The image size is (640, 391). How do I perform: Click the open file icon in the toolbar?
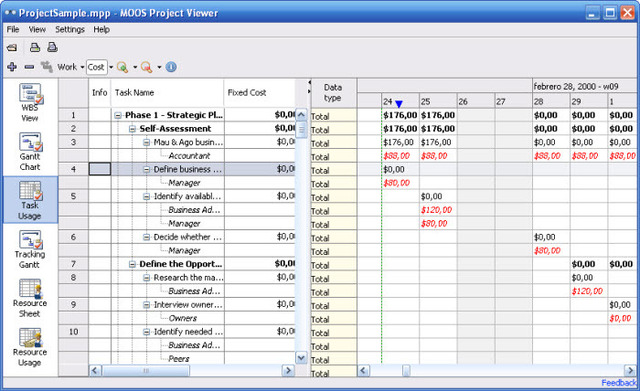click(12, 48)
